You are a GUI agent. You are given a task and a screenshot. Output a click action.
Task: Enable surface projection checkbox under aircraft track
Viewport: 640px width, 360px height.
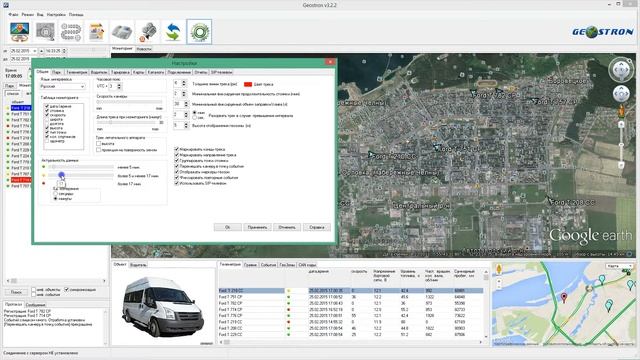pos(98,150)
